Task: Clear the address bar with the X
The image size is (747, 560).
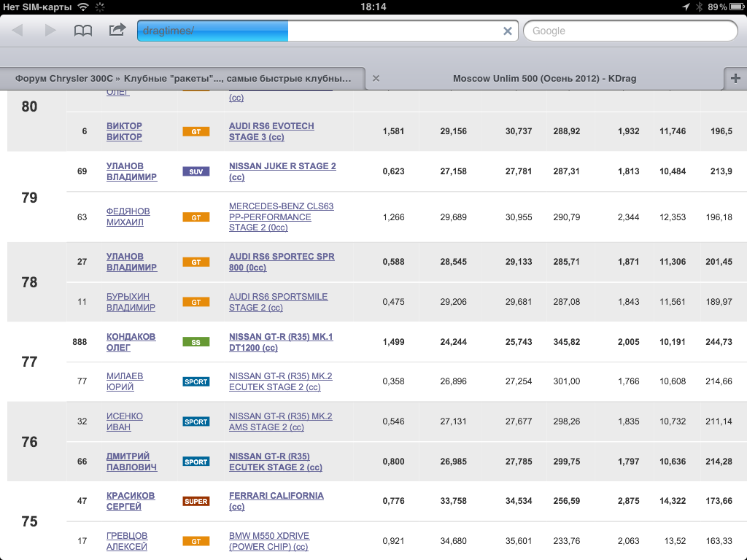Action: pyautogui.click(x=508, y=31)
